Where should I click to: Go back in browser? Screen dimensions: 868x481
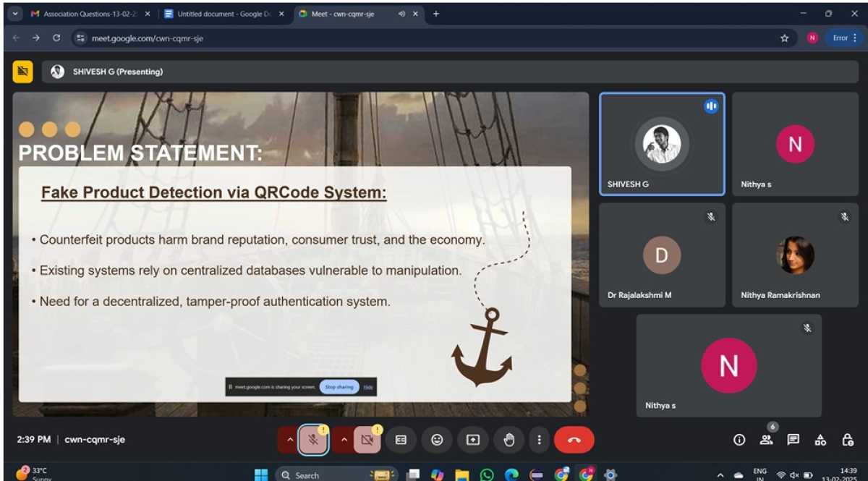click(x=16, y=38)
